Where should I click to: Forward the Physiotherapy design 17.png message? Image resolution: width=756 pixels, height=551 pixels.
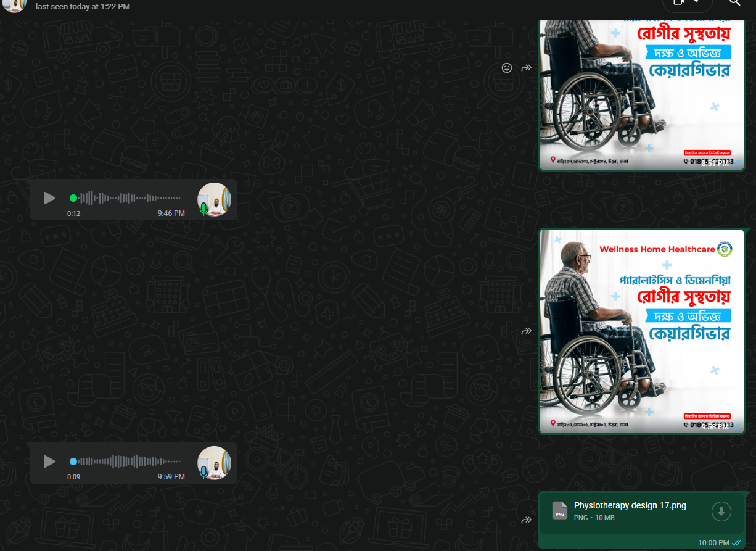(527, 520)
